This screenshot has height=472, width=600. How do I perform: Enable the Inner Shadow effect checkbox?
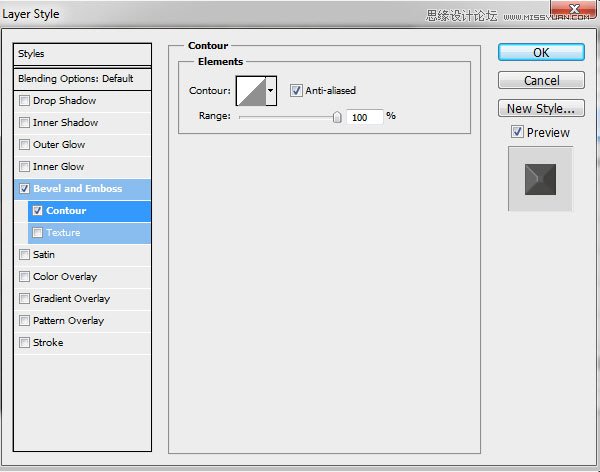[x=24, y=122]
